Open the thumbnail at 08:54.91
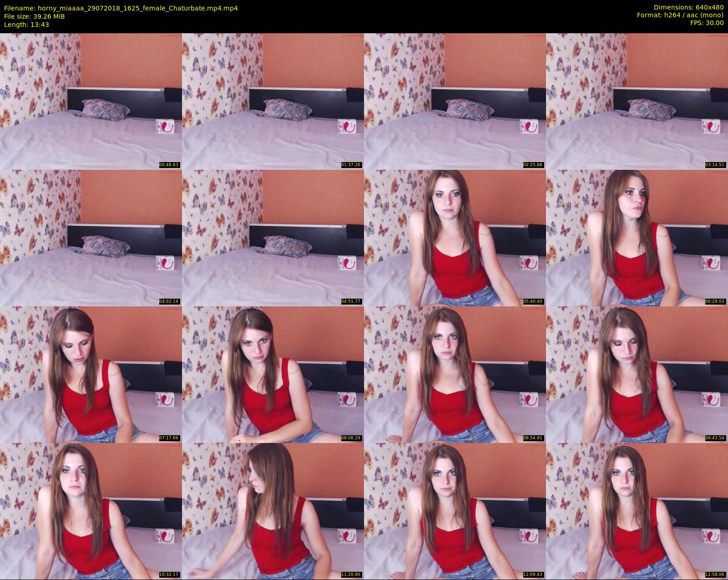728x580 pixels. pyautogui.click(x=455, y=374)
